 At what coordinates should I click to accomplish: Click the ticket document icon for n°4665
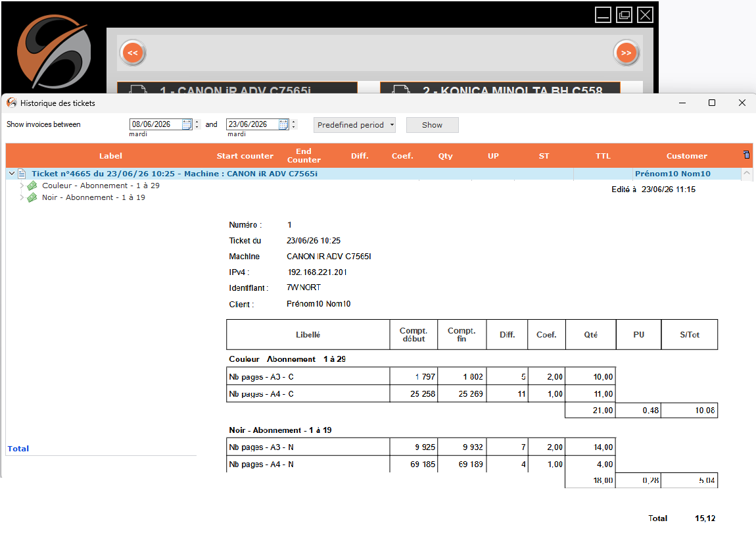tap(22, 174)
